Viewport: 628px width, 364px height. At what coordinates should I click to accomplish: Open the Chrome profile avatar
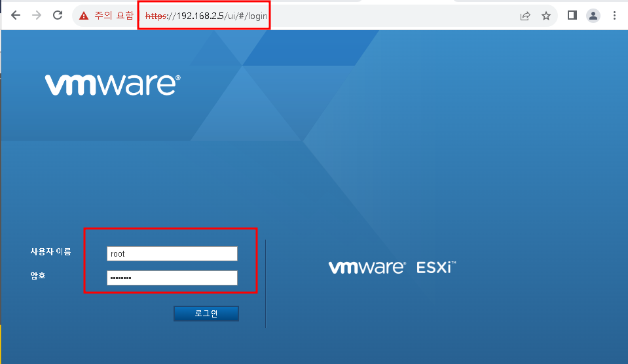tap(593, 16)
